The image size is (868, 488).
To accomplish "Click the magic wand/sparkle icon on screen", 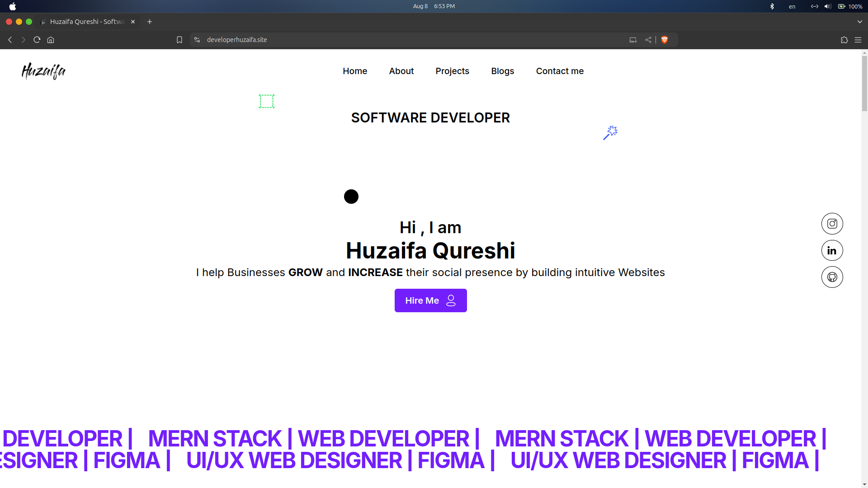I will (x=610, y=132).
